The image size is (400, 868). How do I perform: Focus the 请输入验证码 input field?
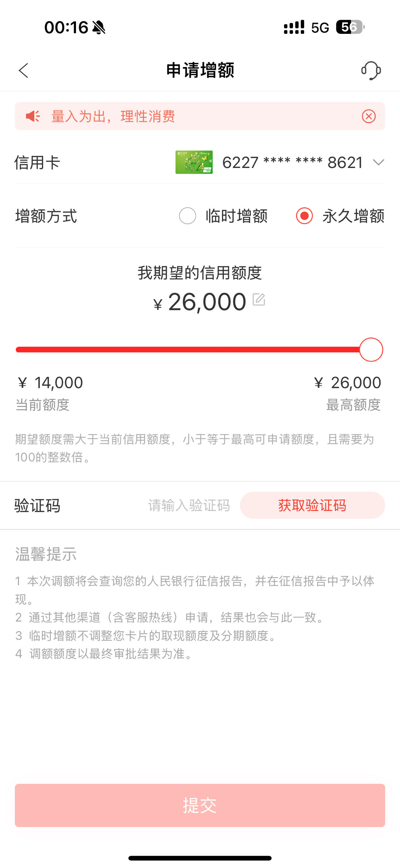click(189, 505)
